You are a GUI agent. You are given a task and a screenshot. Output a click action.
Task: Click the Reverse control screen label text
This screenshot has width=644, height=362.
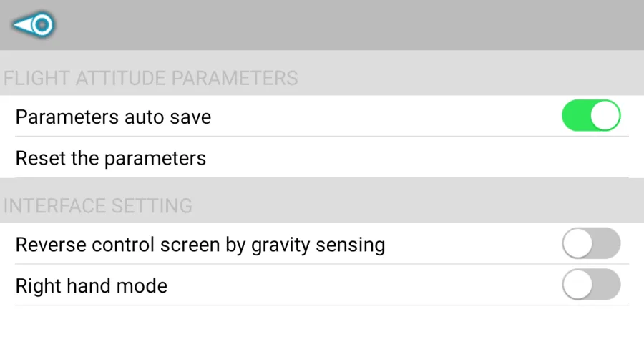pos(200,245)
